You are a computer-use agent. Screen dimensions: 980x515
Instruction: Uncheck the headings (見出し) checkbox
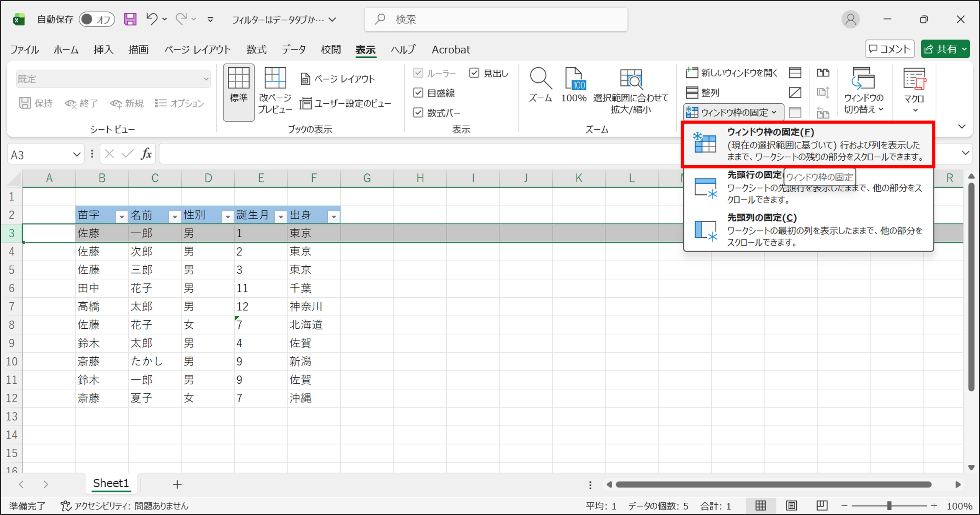[474, 73]
